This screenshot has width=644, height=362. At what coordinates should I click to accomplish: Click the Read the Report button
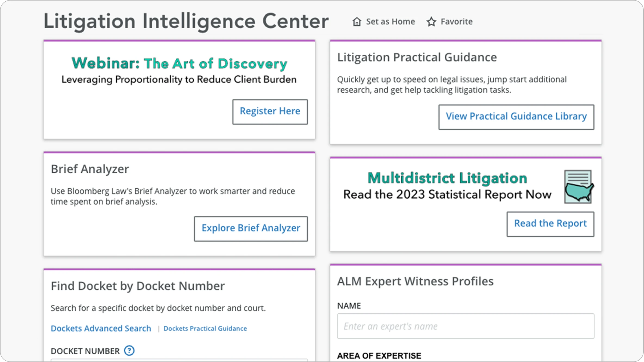(x=550, y=224)
